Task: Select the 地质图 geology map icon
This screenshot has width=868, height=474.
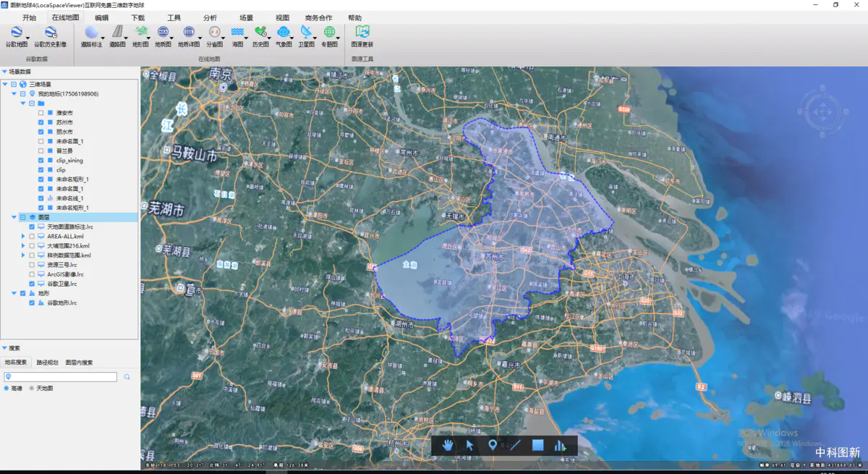Action: [163, 33]
